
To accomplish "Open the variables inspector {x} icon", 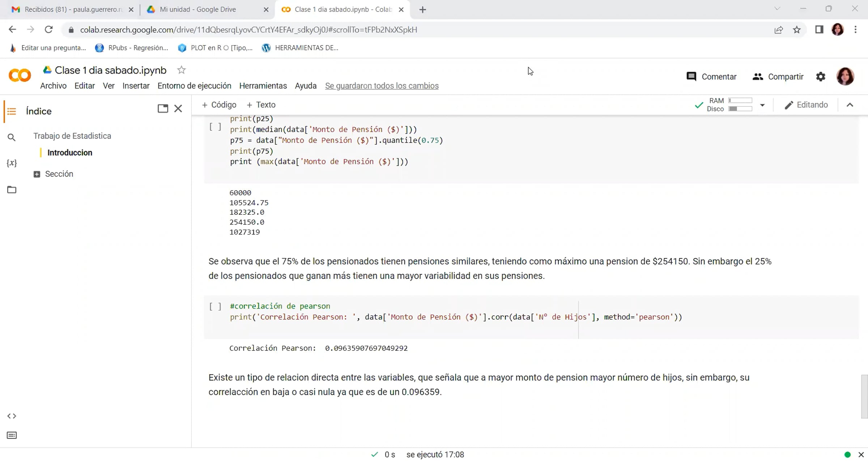I will click(x=12, y=163).
